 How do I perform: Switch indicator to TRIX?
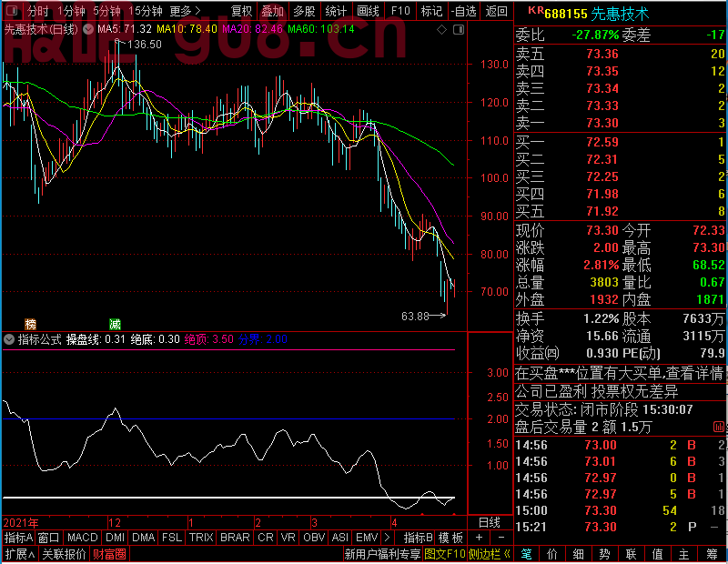201,538
